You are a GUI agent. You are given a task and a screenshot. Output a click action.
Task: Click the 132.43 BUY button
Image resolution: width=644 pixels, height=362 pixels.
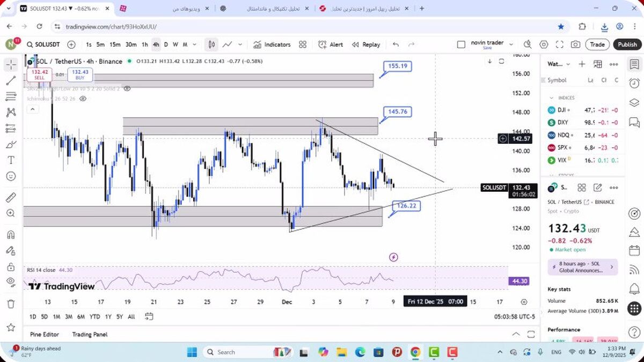coord(80,74)
